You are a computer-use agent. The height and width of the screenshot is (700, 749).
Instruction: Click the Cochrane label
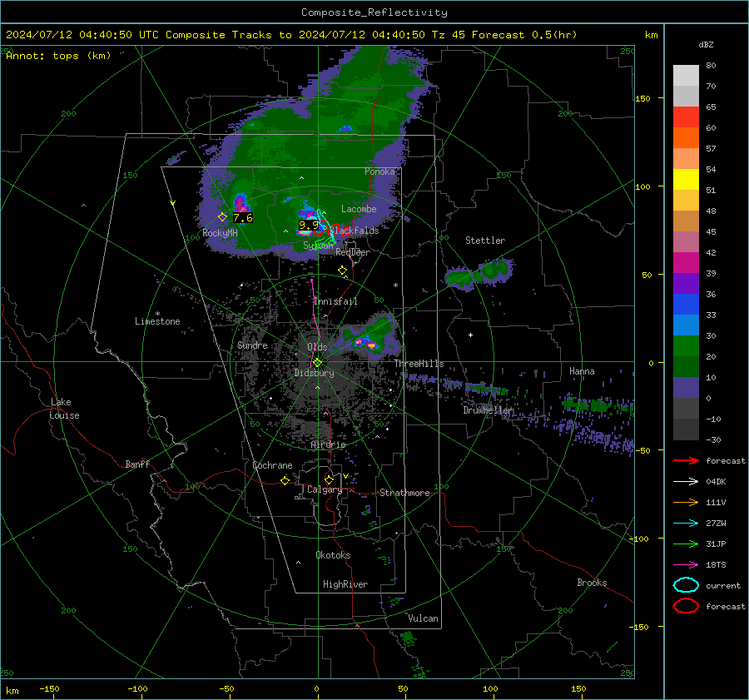(272, 465)
